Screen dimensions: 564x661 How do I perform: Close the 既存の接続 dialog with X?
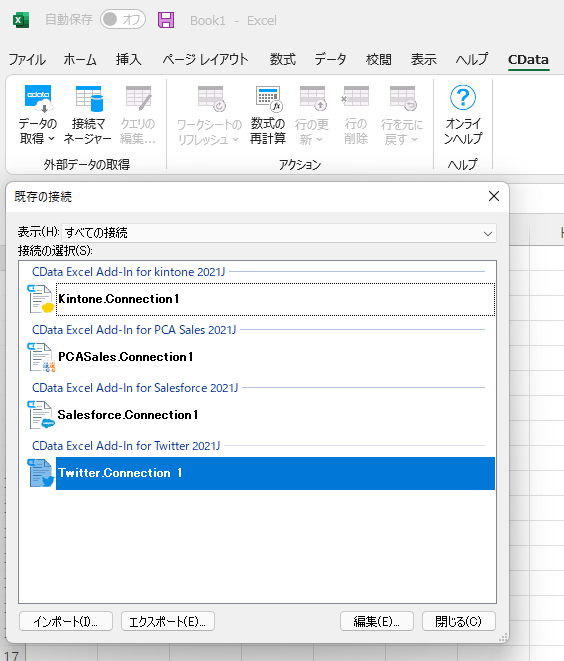pyautogui.click(x=494, y=196)
